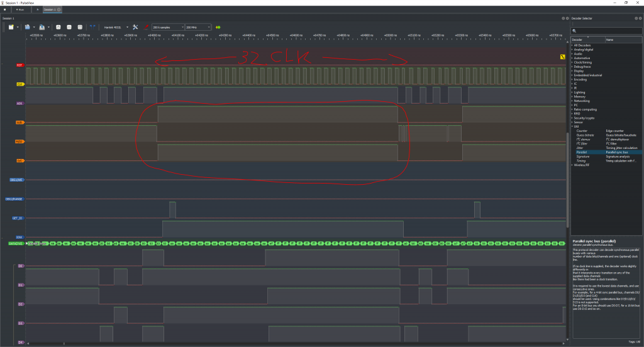
Task: Close the Session 1 tab
Action: tap(58, 9)
